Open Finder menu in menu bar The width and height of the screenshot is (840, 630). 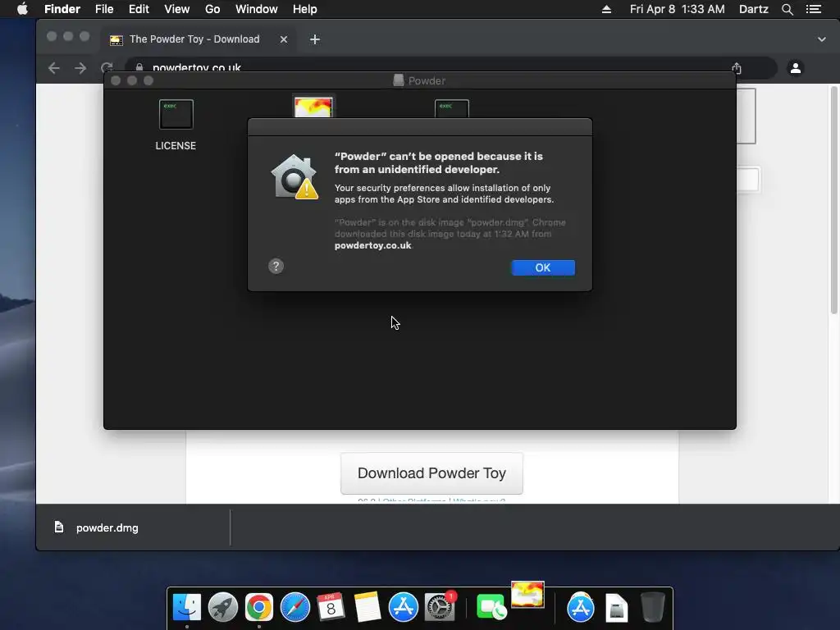[x=62, y=9]
